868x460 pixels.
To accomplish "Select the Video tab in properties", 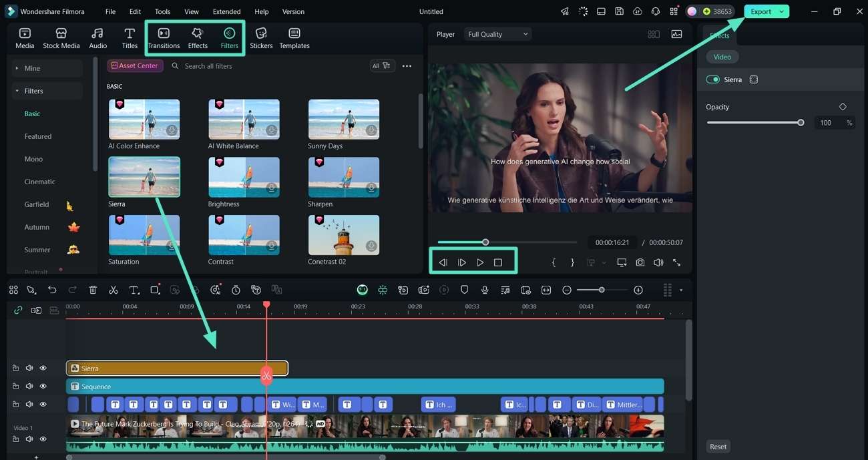I will tap(722, 57).
